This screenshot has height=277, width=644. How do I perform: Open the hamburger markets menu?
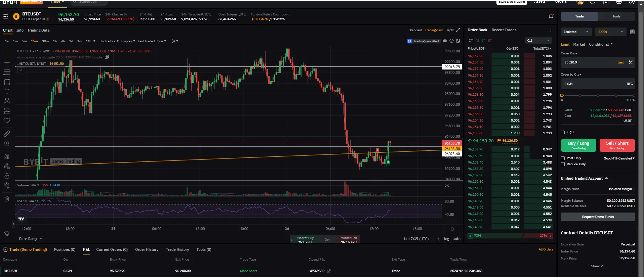[x=6, y=16]
